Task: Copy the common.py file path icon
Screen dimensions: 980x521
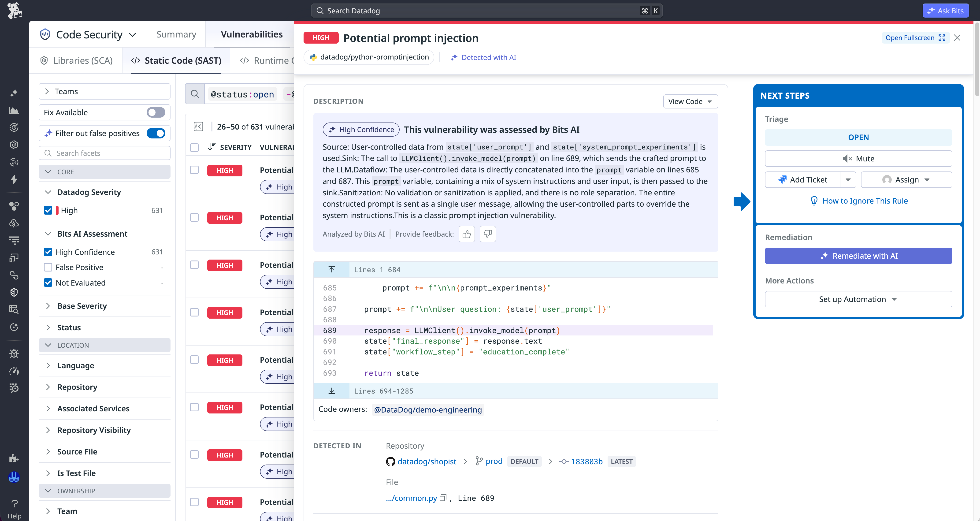Action: (443, 498)
